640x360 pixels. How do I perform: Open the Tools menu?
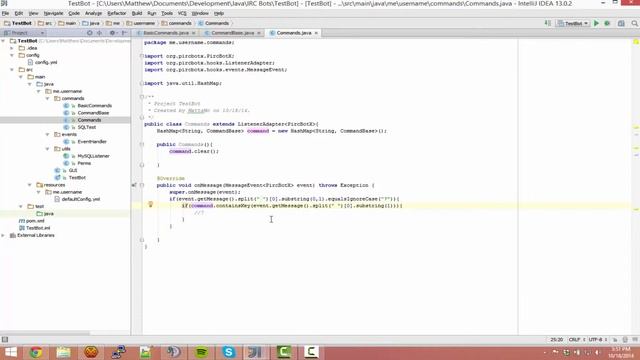167,13
